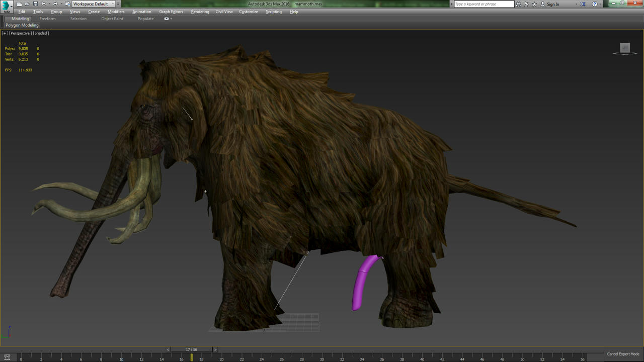Image resolution: width=644 pixels, height=362 pixels.
Task: Open the Help menu
Action: [x=294, y=12]
